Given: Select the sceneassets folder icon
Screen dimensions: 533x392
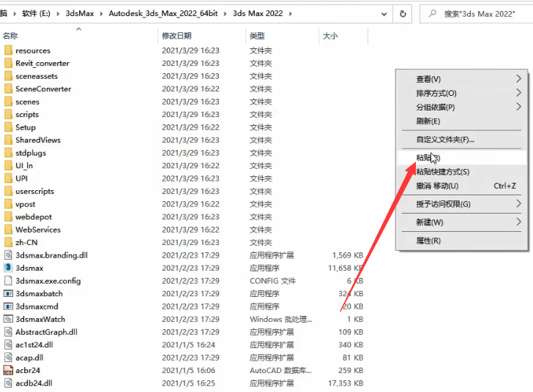Looking at the screenshot, I should coord(9,76).
